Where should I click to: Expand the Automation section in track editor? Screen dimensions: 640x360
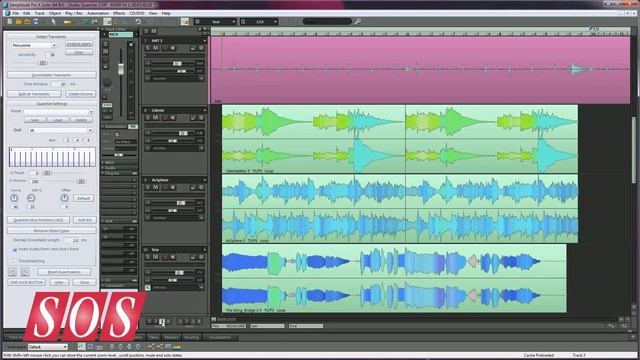103,127
